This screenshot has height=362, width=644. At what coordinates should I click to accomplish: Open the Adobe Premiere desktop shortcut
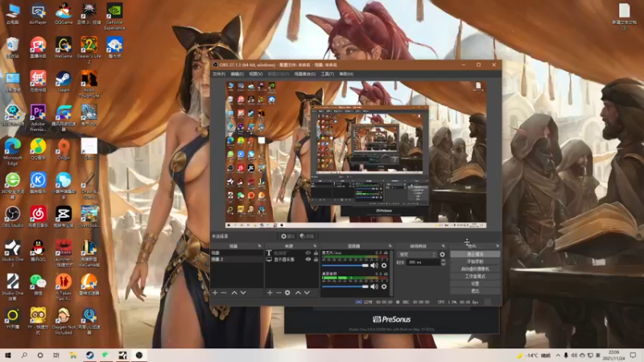pos(38,118)
